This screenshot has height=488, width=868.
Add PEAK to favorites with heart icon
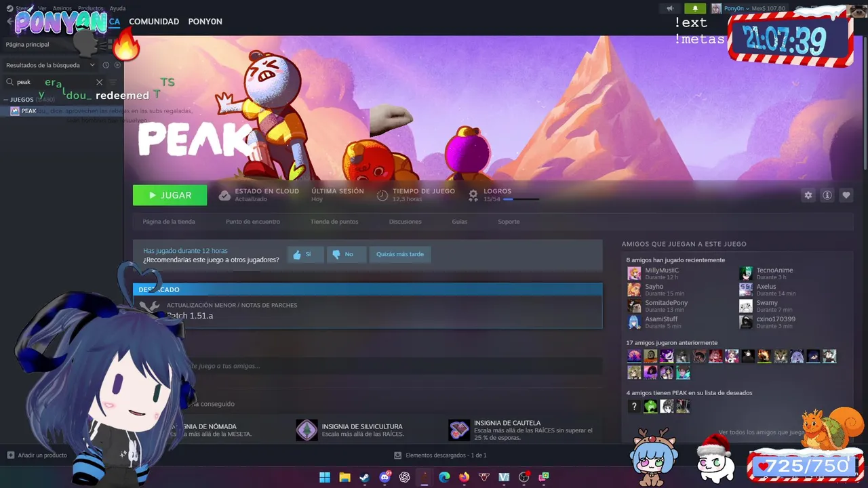point(846,195)
